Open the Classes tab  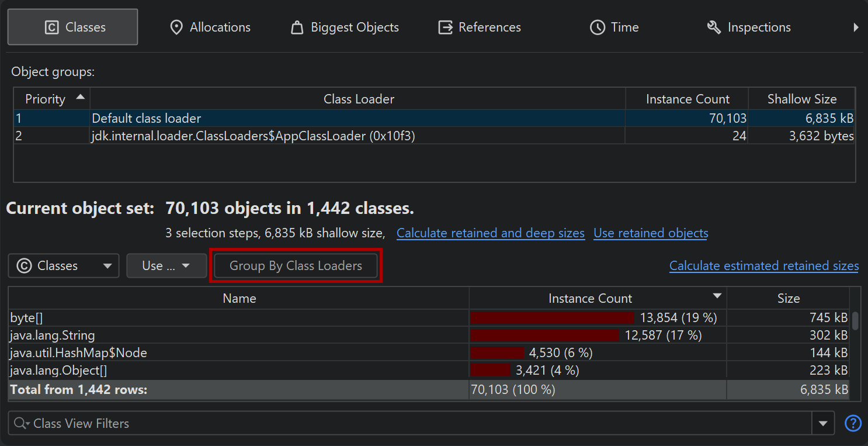click(73, 27)
